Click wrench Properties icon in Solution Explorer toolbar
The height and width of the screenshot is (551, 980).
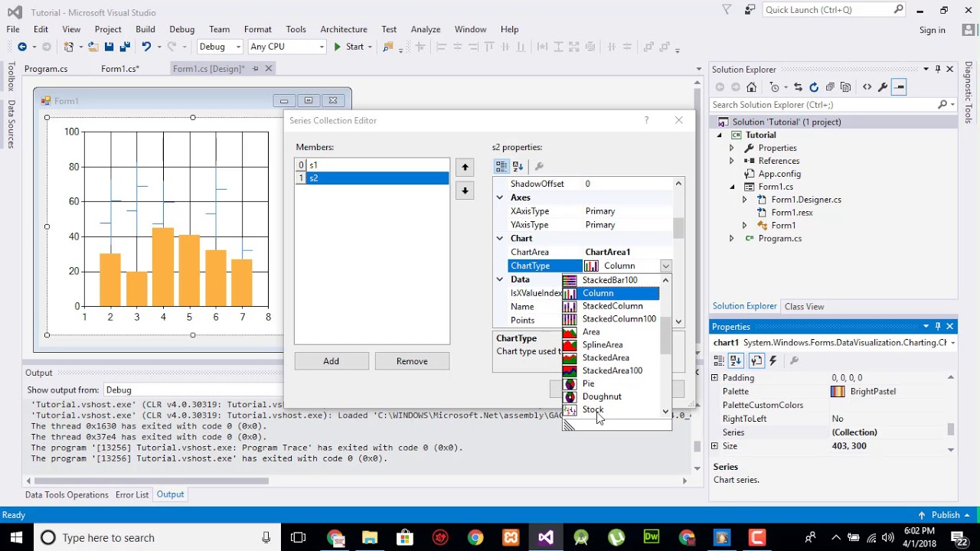tap(884, 87)
